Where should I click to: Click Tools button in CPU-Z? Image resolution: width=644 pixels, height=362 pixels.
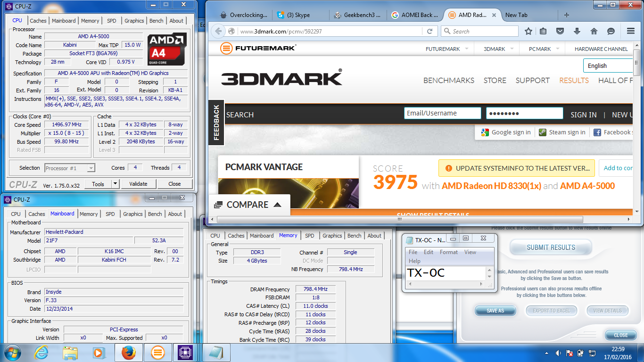click(x=98, y=184)
